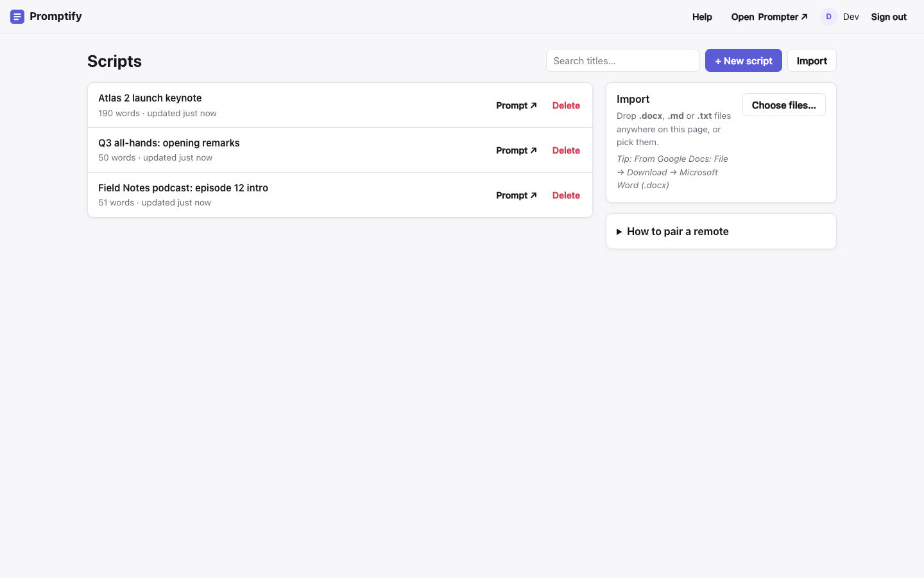Sign out of the account

pos(889,17)
